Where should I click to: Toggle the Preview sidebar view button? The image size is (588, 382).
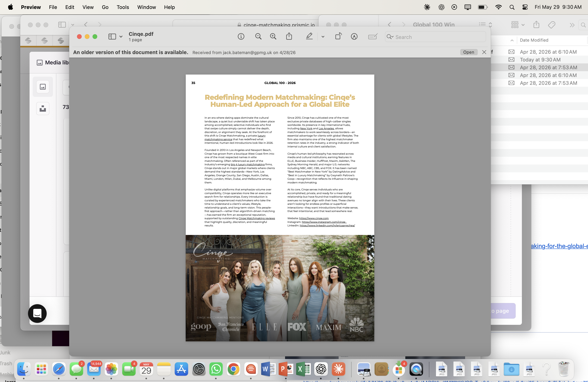click(x=112, y=37)
